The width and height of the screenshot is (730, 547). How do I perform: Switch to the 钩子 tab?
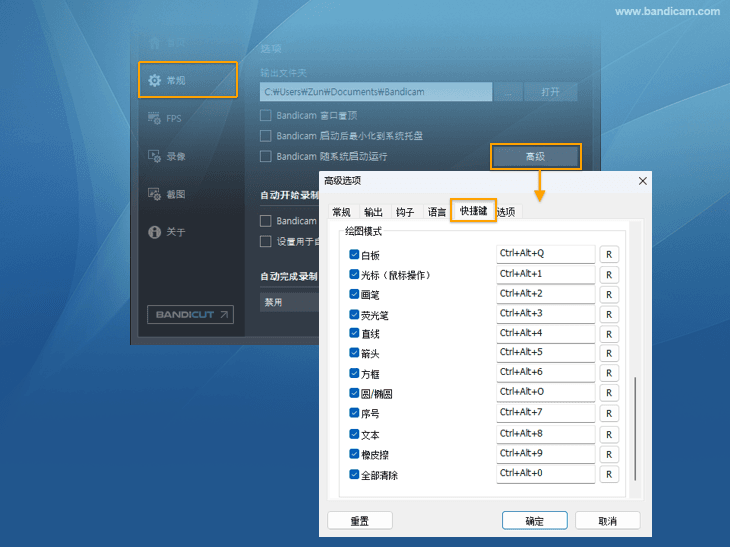click(x=405, y=212)
